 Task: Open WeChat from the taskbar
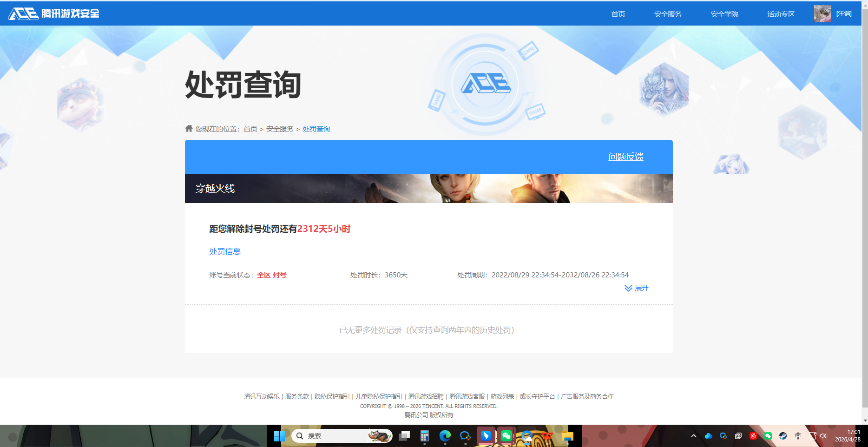point(506,436)
